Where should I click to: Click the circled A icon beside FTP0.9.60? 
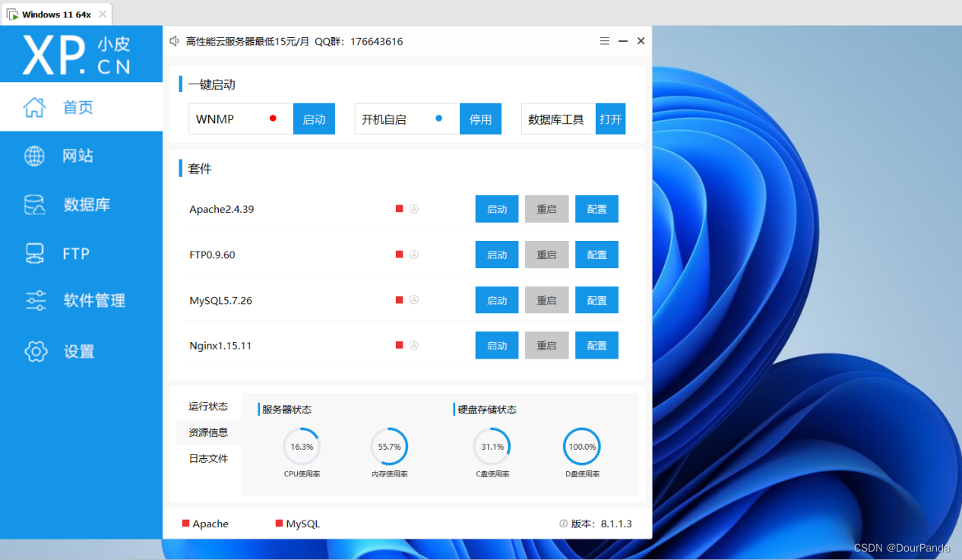point(414,255)
